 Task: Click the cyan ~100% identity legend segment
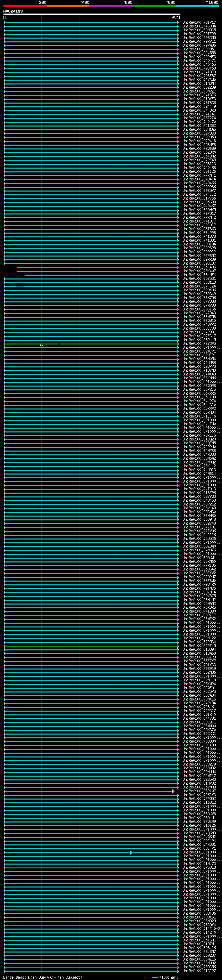point(197,6)
